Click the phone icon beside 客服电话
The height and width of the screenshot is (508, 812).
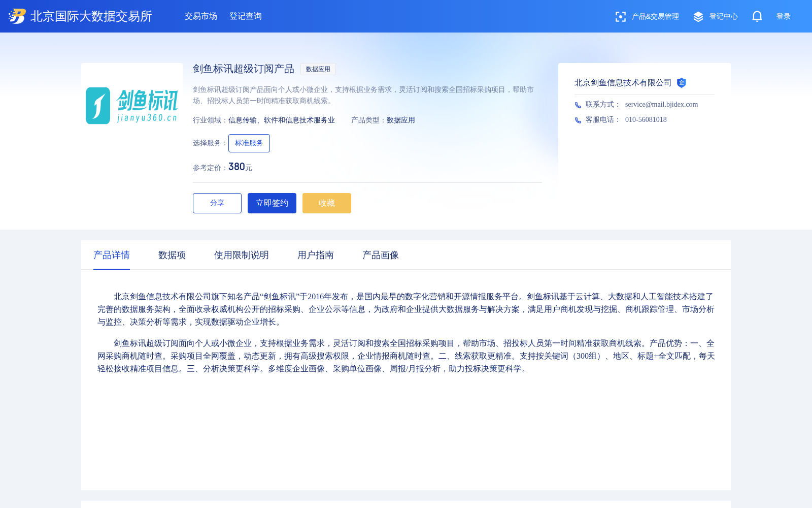click(x=578, y=120)
